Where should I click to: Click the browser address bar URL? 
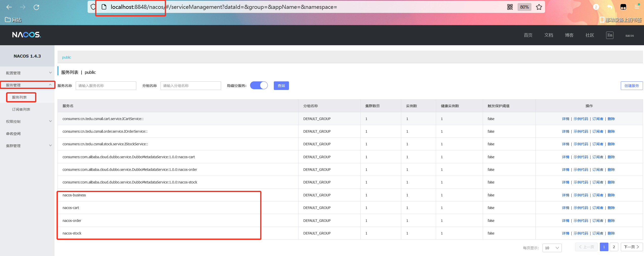224,7
